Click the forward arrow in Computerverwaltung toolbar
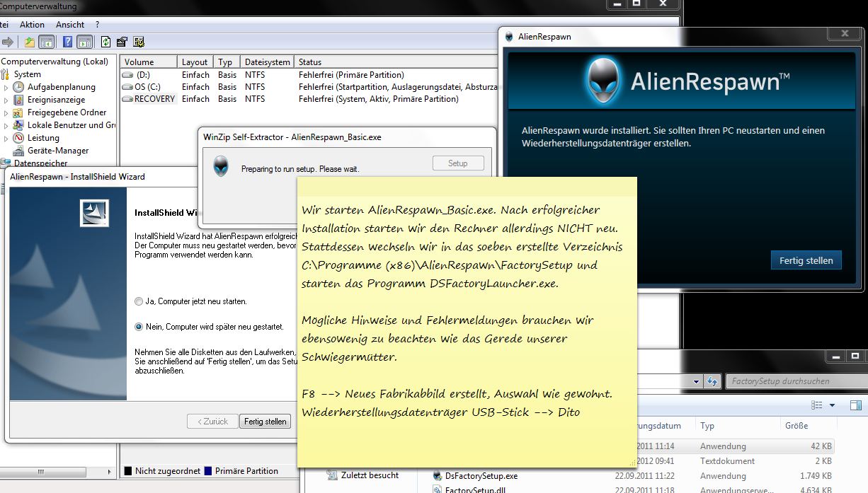 click(x=6, y=42)
